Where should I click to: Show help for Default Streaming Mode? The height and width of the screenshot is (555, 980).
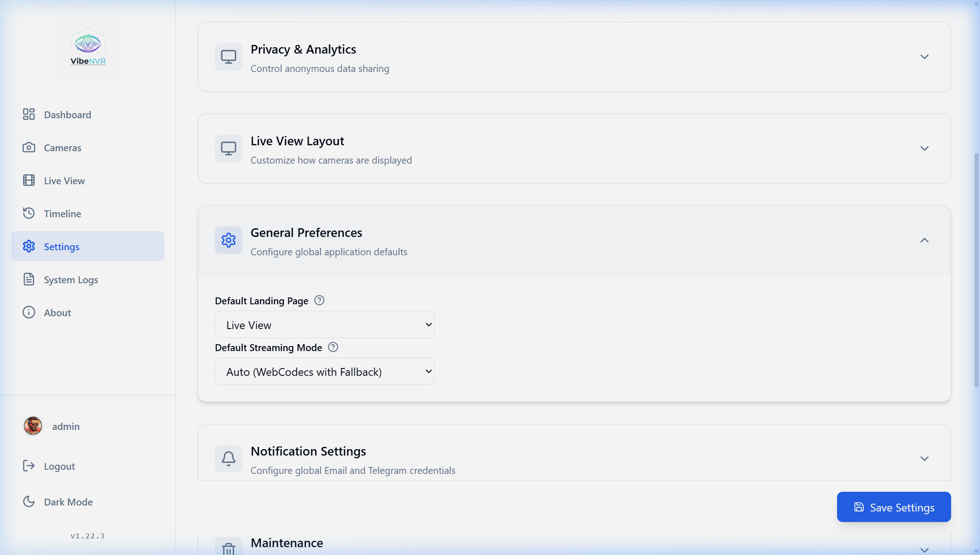pos(333,347)
